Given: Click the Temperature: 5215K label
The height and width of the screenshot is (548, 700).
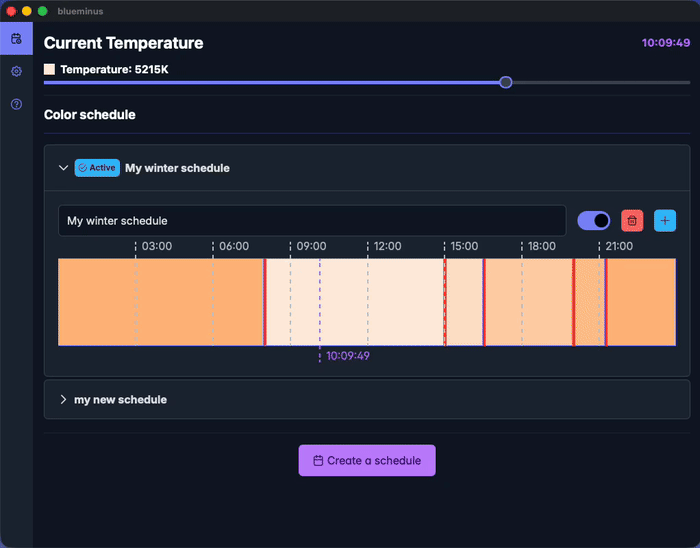Looking at the screenshot, I should [114, 69].
